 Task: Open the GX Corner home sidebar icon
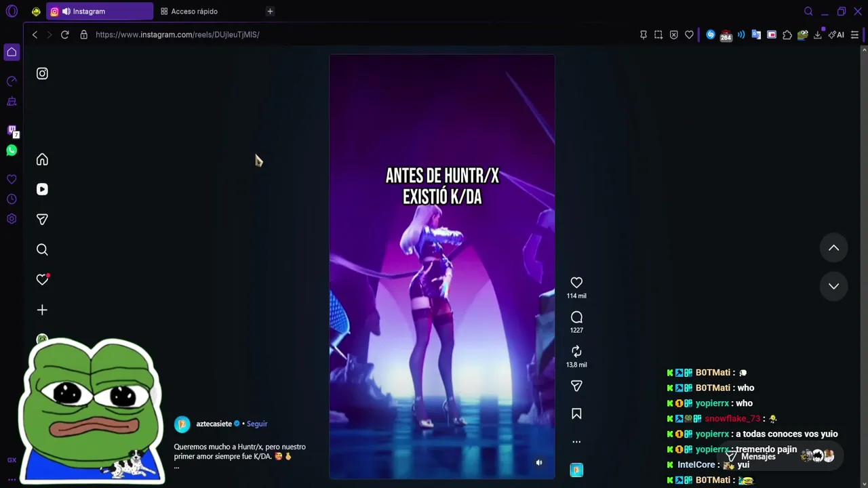[x=12, y=52]
